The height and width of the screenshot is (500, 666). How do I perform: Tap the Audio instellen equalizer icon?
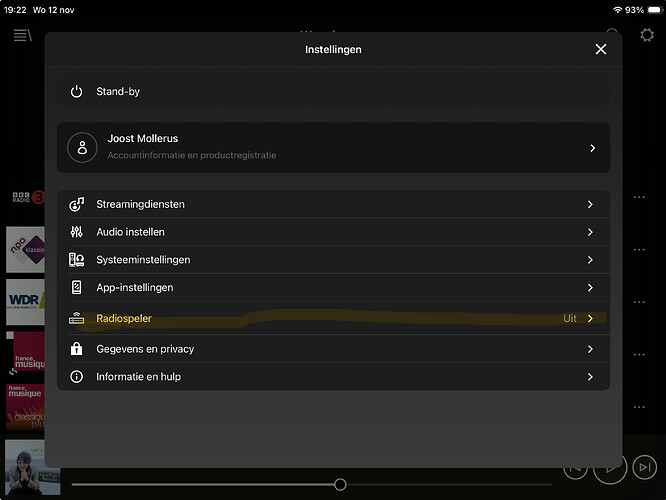(x=77, y=232)
